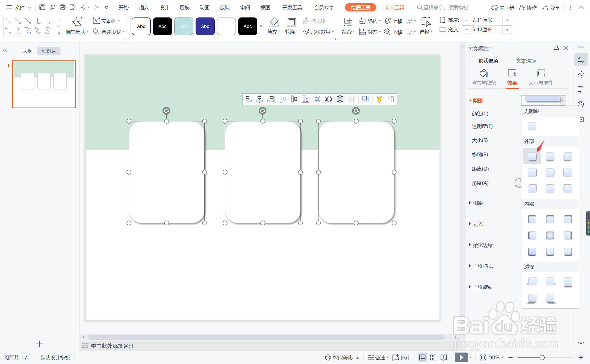Image resolution: width=590 pixels, height=364 pixels.
Task: Click the Share (分享) button
Action: [551, 8]
